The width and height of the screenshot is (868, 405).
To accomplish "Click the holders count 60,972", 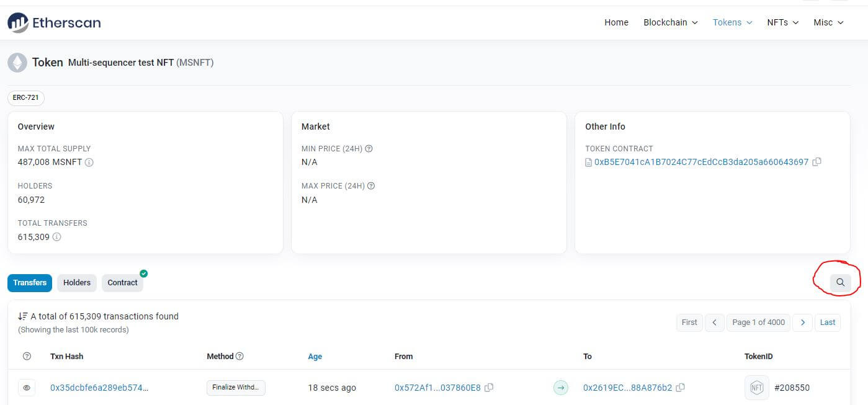I will point(31,200).
